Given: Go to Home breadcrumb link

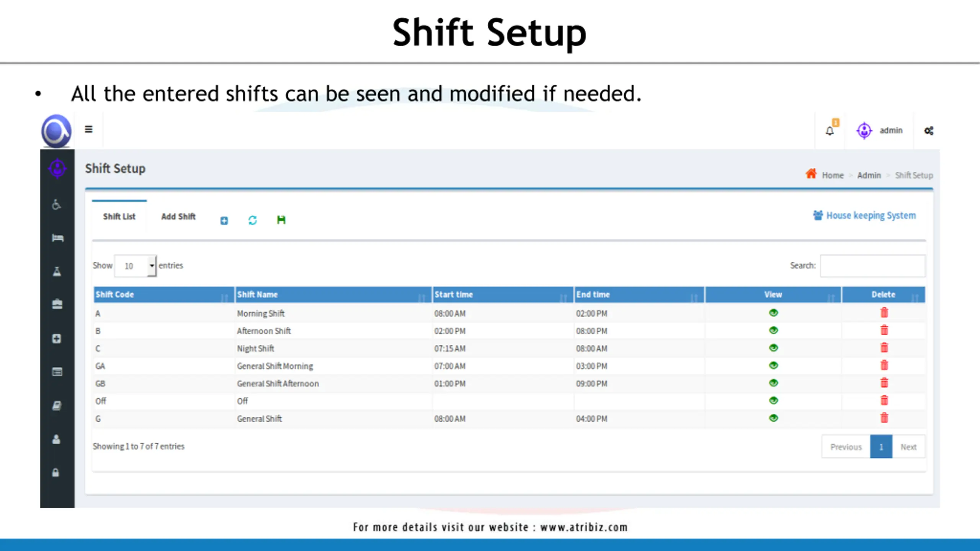Looking at the screenshot, I should (x=833, y=175).
